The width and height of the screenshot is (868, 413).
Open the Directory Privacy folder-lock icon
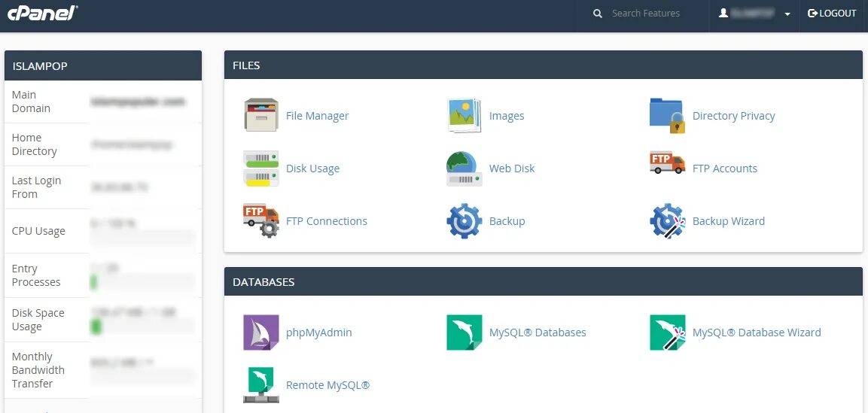pos(668,116)
